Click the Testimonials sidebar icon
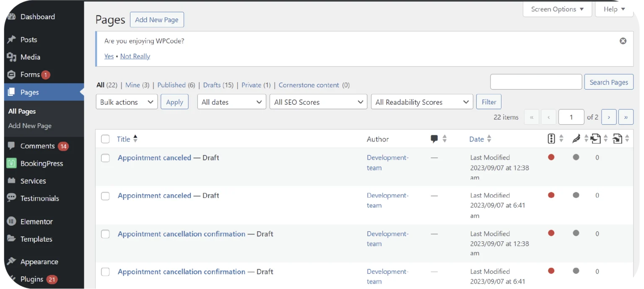644x289 pixels. (12, 198)
